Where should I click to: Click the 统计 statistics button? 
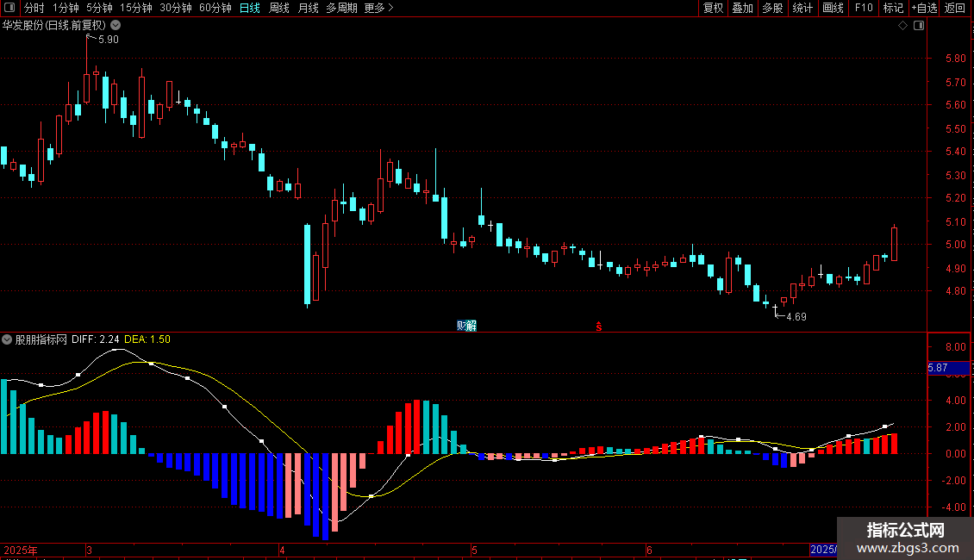pos(802,8)
